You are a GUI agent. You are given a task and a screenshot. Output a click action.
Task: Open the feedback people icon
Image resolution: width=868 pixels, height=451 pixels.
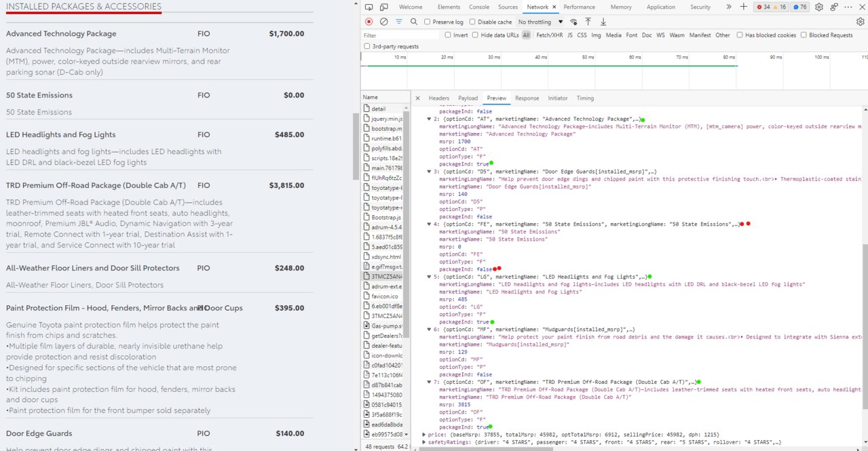point(835,7)
